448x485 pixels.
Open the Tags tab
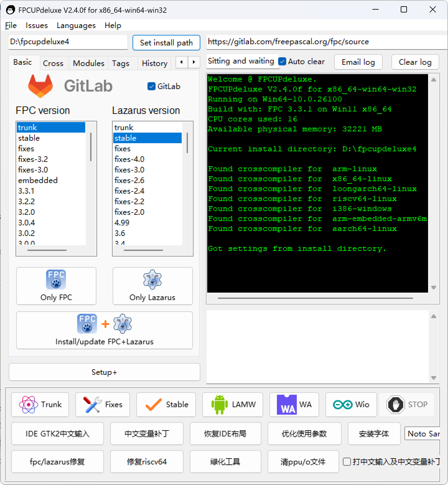point(121,63)
